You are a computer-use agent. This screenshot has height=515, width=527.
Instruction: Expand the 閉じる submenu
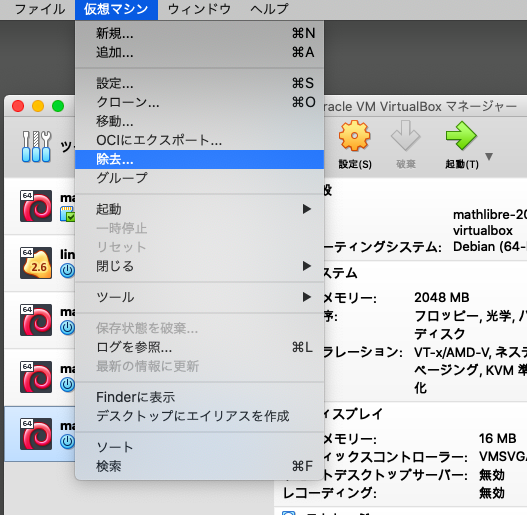tap(200, 266)
